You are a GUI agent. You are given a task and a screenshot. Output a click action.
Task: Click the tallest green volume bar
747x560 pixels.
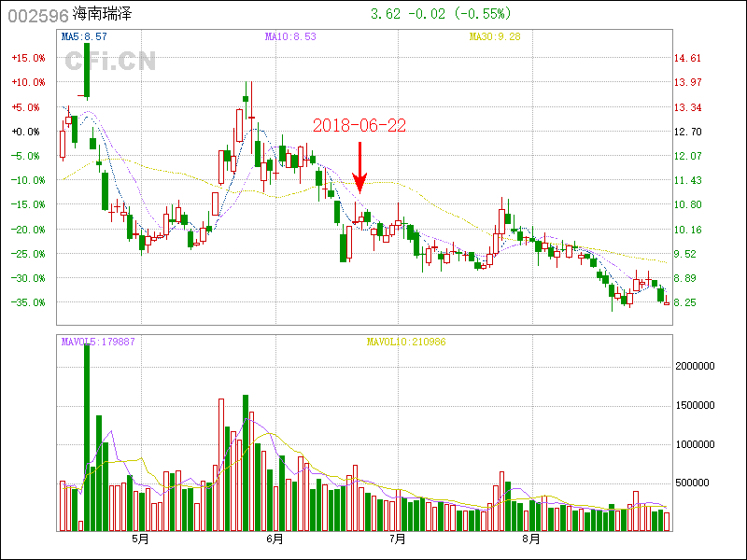[x=87, y=437]
